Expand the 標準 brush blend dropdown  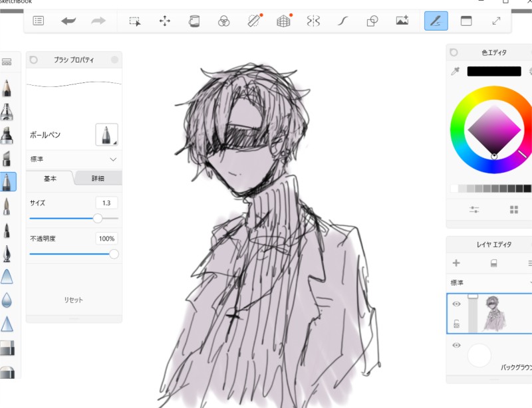point(74,159)
